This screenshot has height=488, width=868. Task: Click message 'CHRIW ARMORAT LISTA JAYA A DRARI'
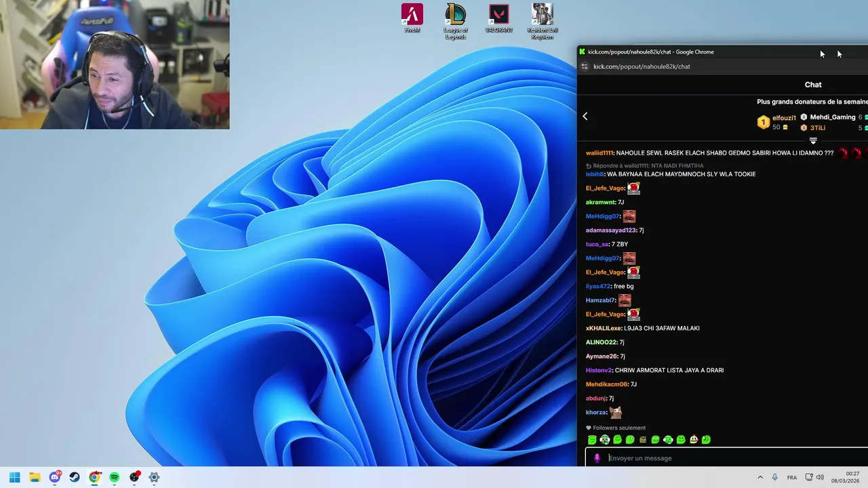coord(669,371)
